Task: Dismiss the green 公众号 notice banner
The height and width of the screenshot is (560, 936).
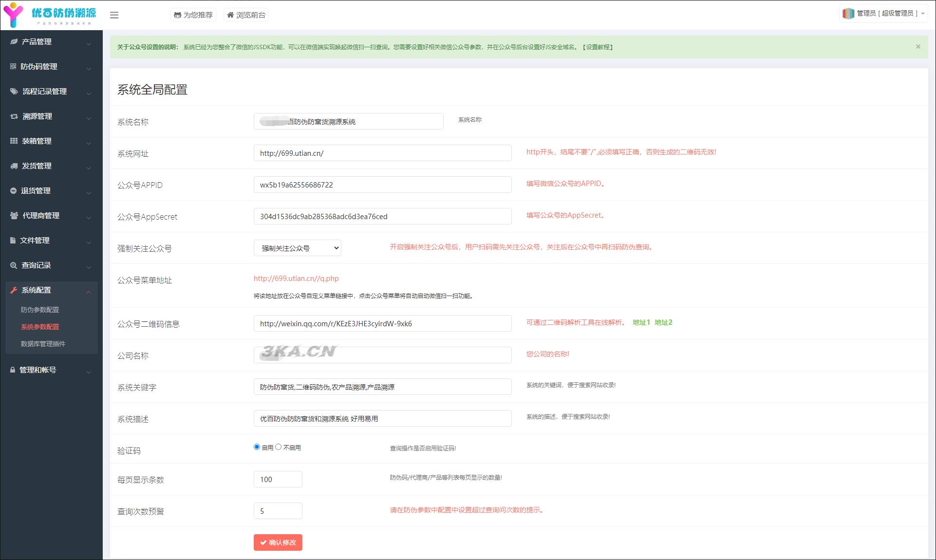Action: (x=918, y=47)
